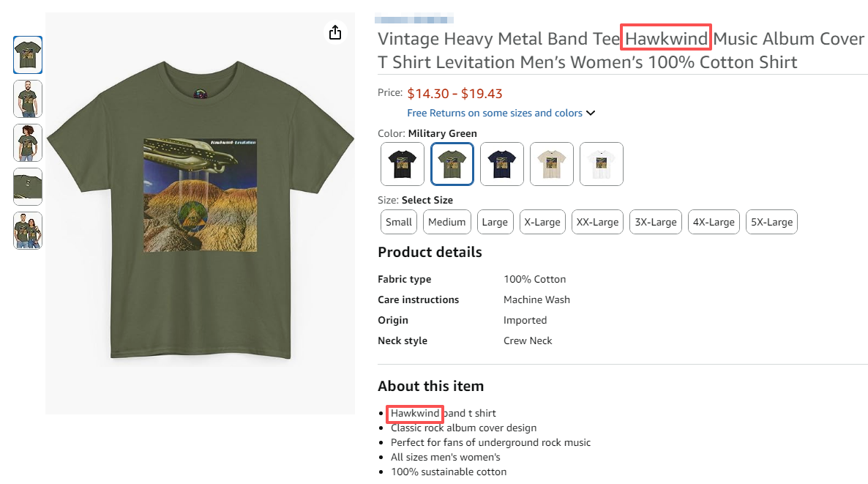868x484 pixels.
Task: Pick size Large
Action: 495,222
